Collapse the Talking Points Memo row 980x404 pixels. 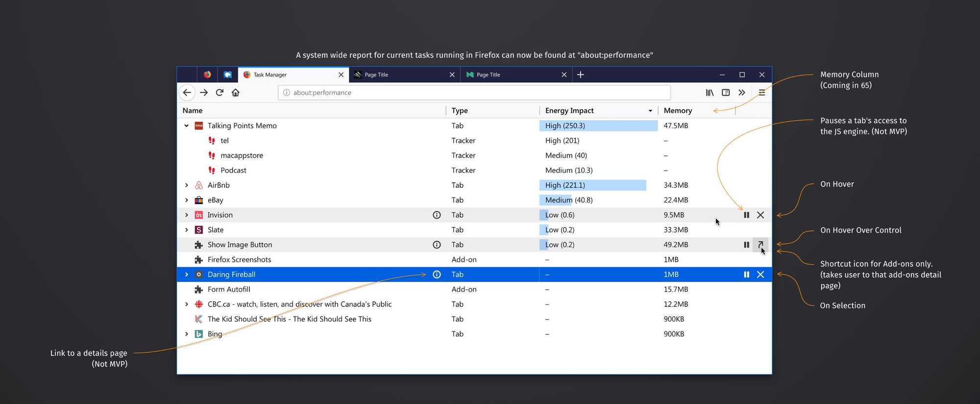pos(187,126)
